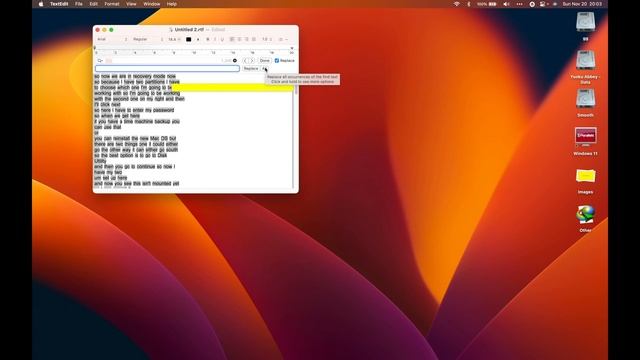Click the Untitled 2.rtf document icon in title bar
Viewport: 640px width, 360px height.
(x=171, y=30)
